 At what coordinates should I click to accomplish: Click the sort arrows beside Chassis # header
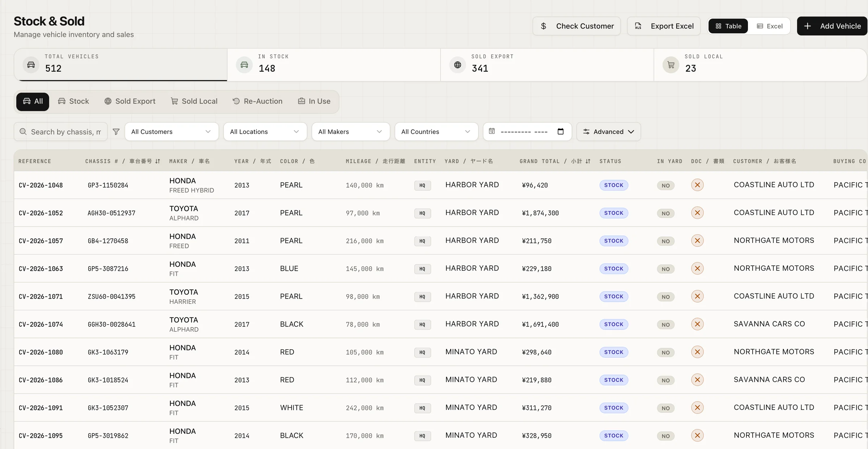(158, 161)
